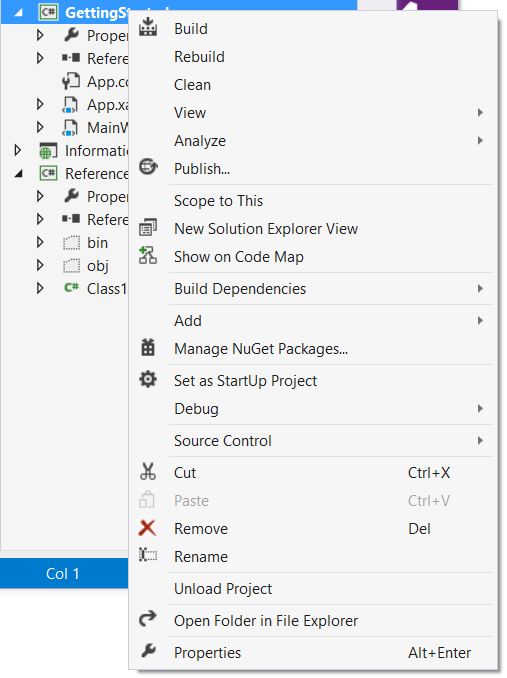
Task: Open the Add submenu arrow
Action: (x=480, y=320)
